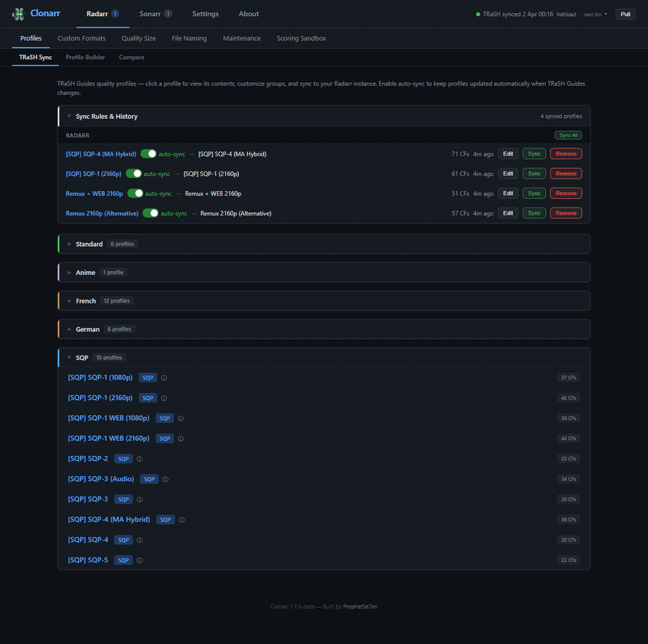Click the Radarr tab count badge
The image size is (648, 644).
click(x=115, y=14)
